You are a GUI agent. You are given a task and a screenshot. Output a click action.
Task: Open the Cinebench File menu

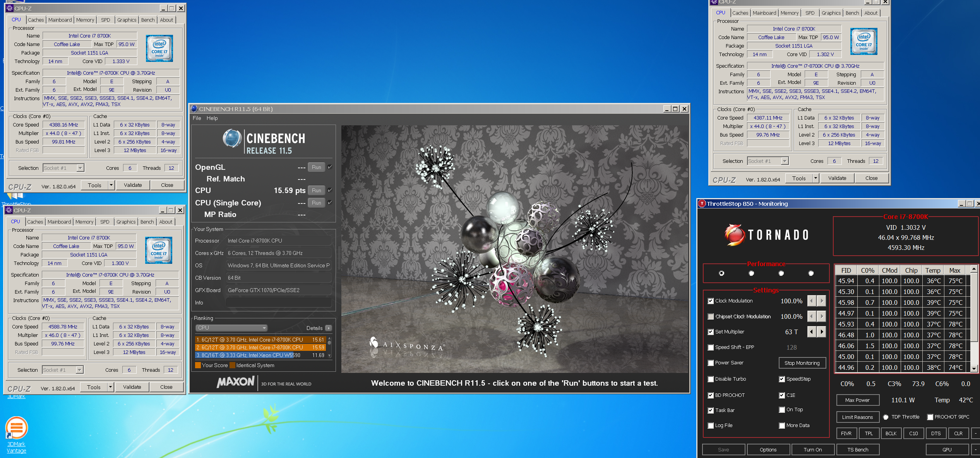pyautogui.click(x=197, y=118)
